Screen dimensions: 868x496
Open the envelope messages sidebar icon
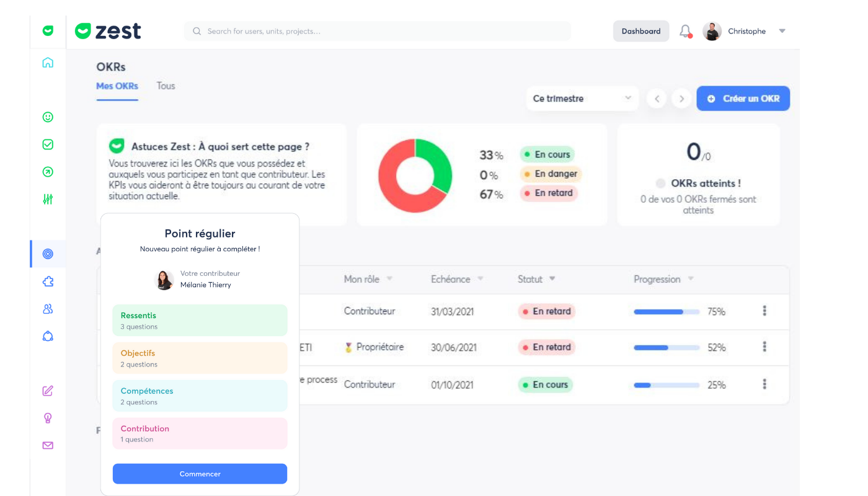point(48,445)
